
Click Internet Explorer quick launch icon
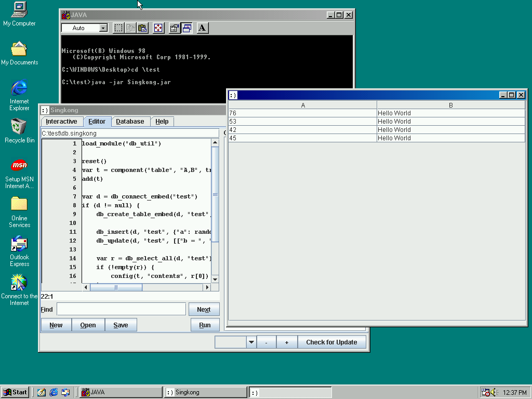54,392
